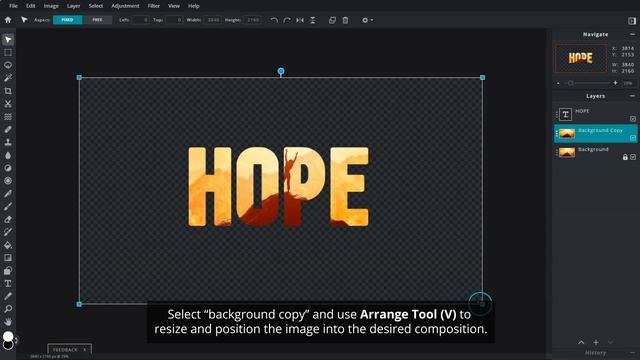The height and width of the screenshot is (360, 640).
Task: Click the navigator zoom slider knob
Action: pyautogui.click(x=571, y=83)
